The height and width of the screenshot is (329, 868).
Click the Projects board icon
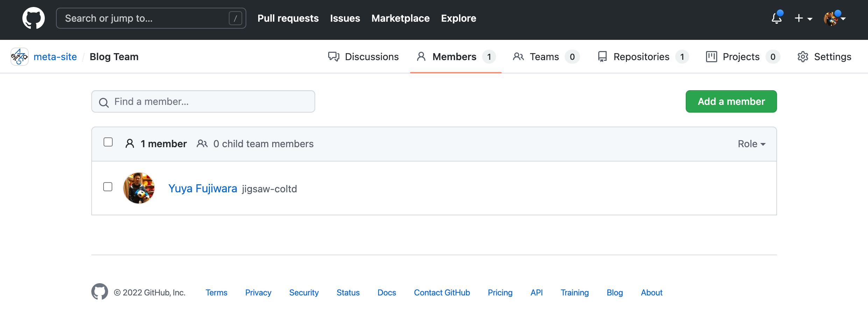coord(711,57)
